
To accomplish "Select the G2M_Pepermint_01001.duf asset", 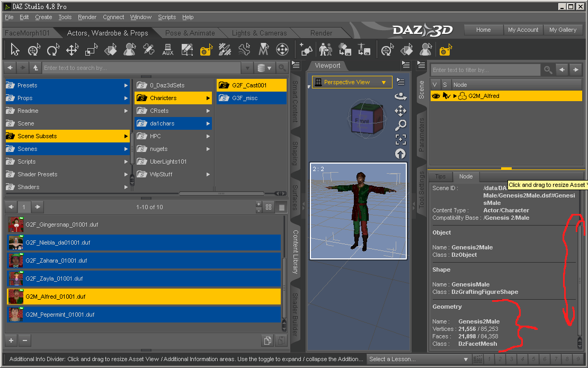I will [x=144, y=315].
